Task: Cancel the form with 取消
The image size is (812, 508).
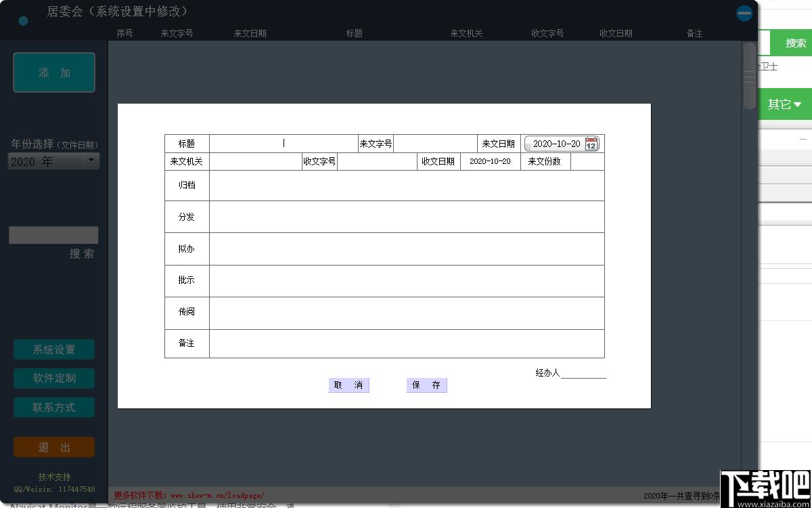Action: [348, 385]
